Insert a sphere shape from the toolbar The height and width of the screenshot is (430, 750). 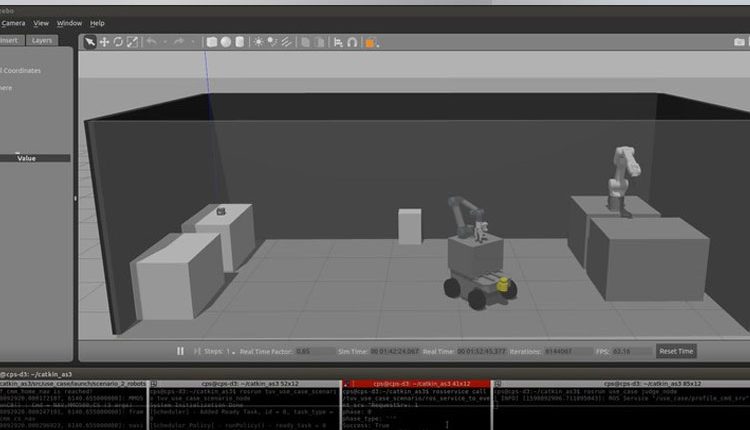(x=226, y=42)
